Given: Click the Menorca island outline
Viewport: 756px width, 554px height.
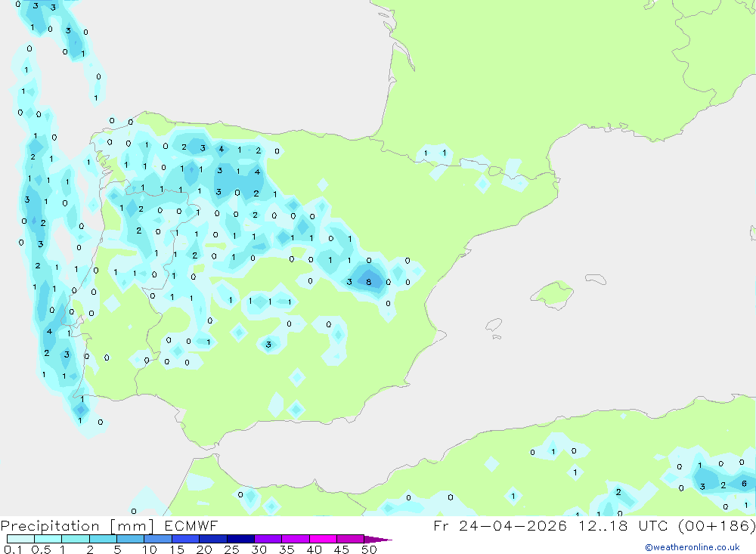Looking at the screenshot, I should click(x=596, y=279).
